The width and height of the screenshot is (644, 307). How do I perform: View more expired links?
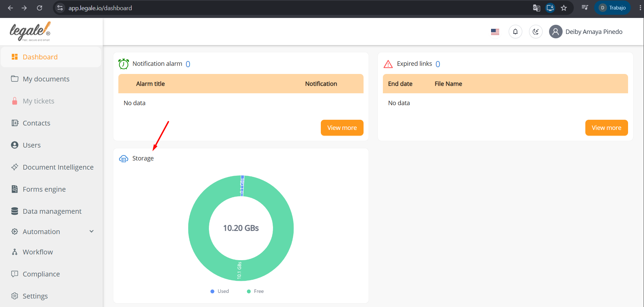pos(606,128)
